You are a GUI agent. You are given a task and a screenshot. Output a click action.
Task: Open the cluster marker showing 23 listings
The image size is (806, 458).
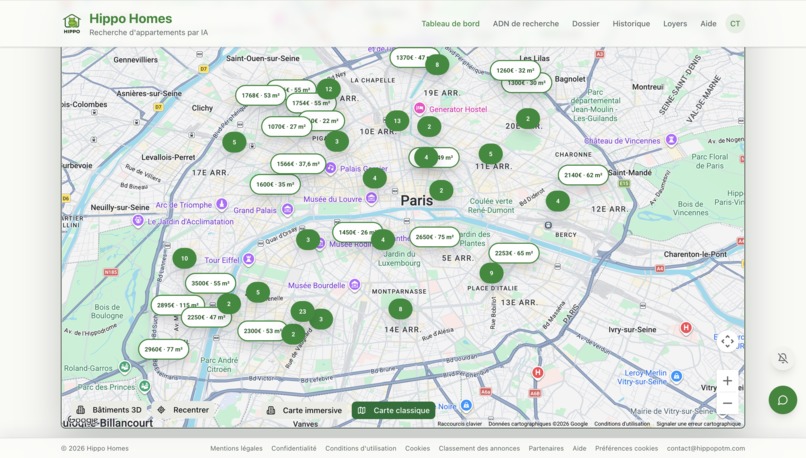tap(302, 312)
